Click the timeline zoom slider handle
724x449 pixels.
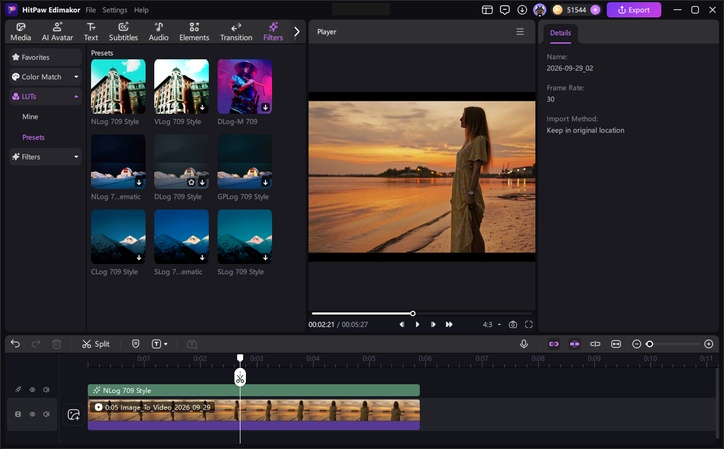pos(650,344)
